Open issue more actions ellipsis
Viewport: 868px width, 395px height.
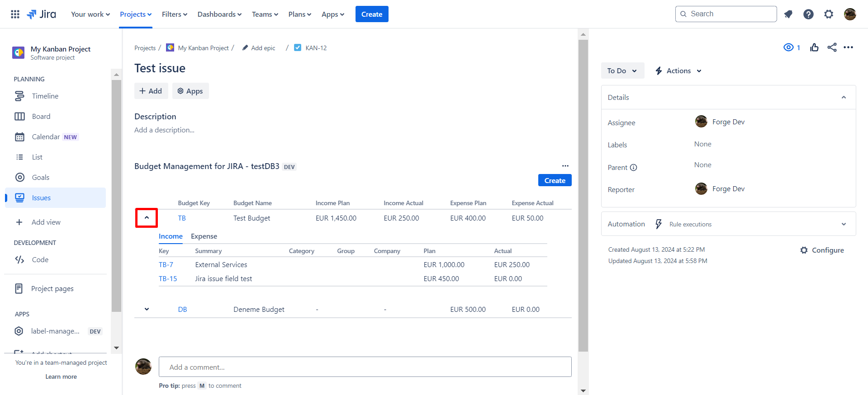[x=848, y=47]
